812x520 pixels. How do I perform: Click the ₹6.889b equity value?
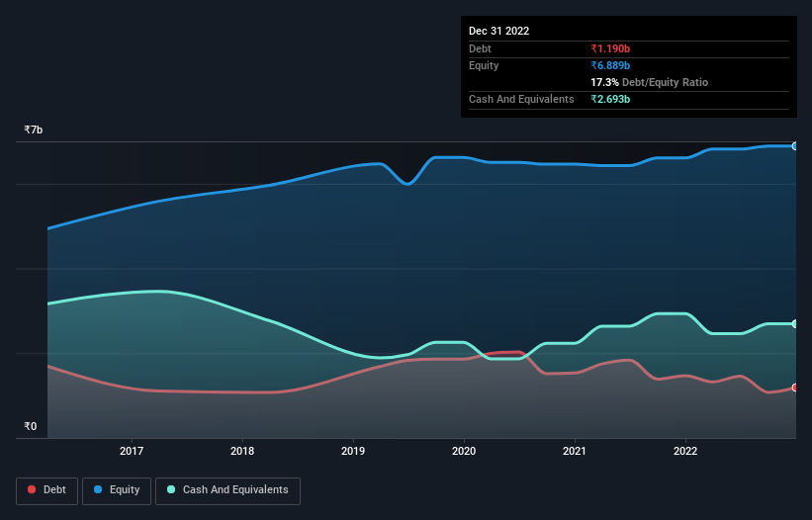pyautogui.click(x=610, y=65)
